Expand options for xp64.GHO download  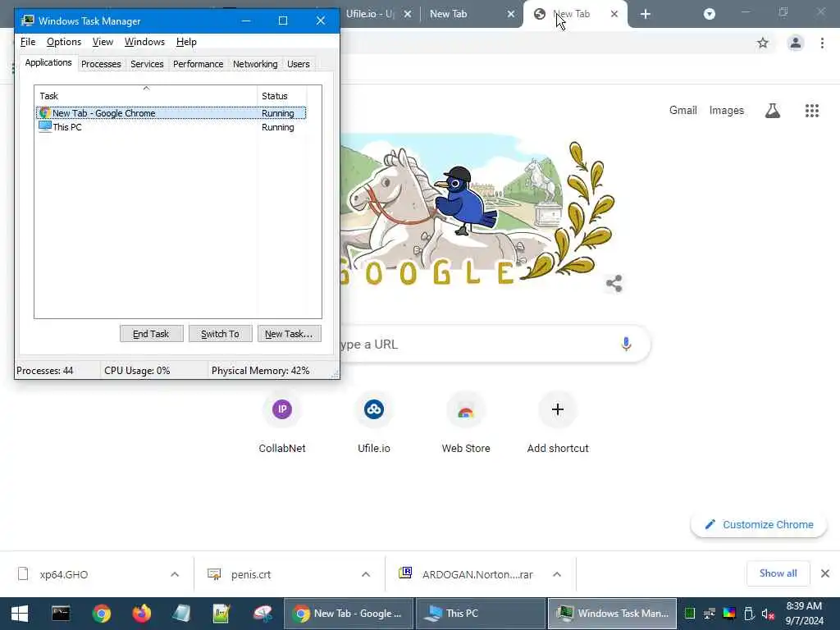[x=175, y=574]
